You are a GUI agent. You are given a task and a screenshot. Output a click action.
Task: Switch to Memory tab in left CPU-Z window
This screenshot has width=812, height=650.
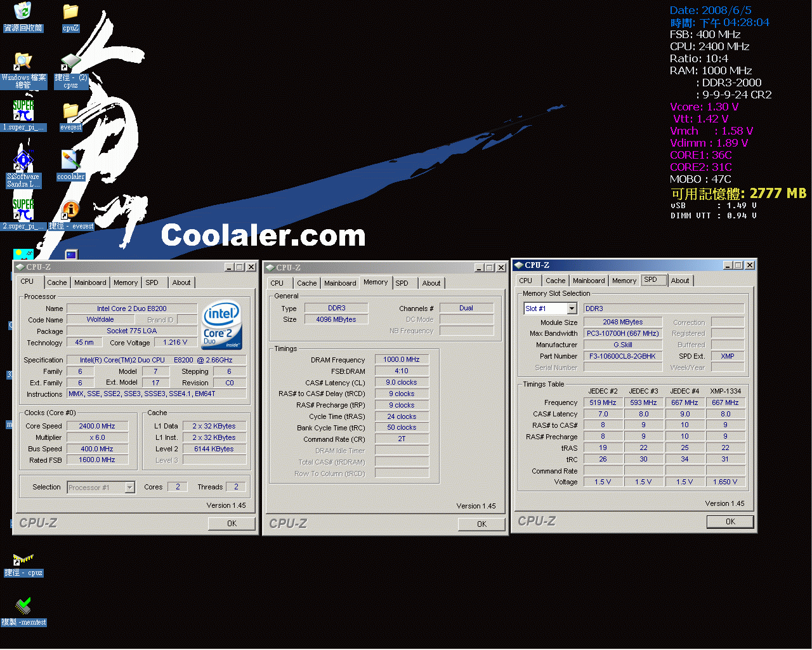pos(126,283)
